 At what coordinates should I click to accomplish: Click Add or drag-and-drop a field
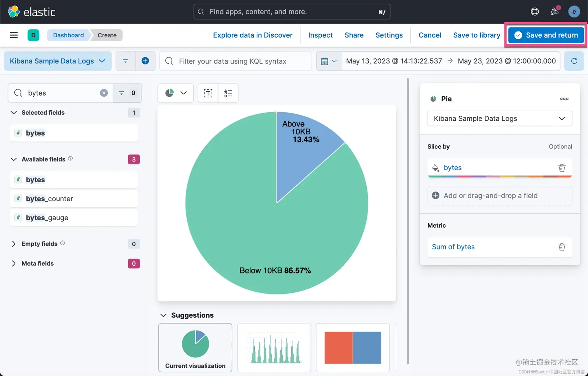coord(500,196)
